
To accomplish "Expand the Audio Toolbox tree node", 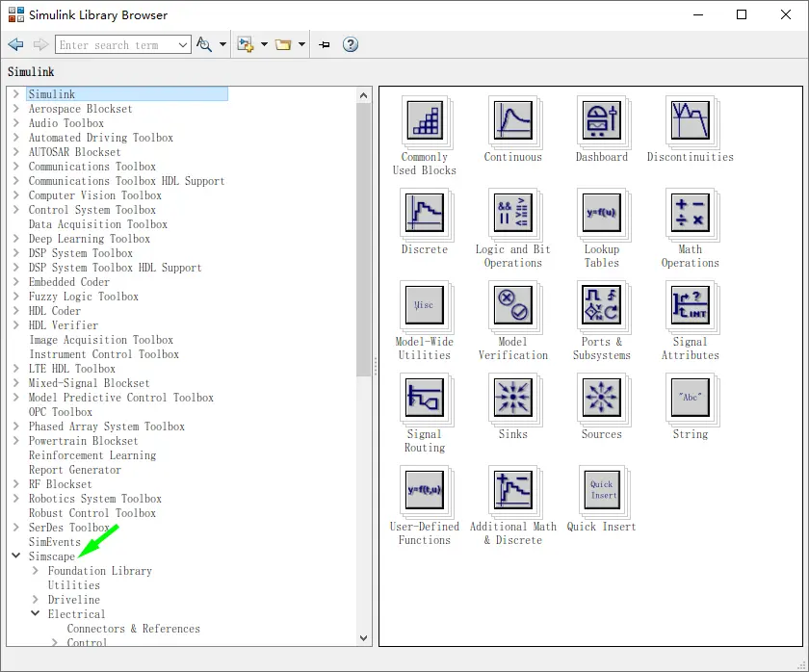I will tap(16, 122).
